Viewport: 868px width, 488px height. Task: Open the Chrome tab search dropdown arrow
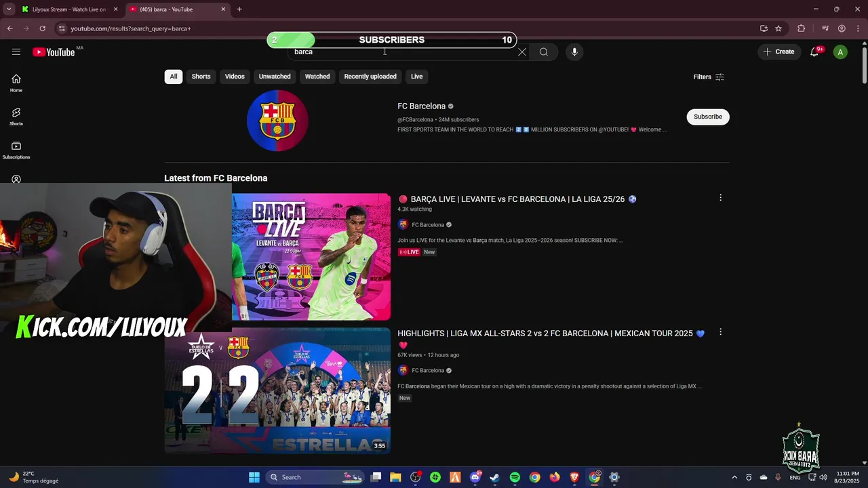(9, 9)
